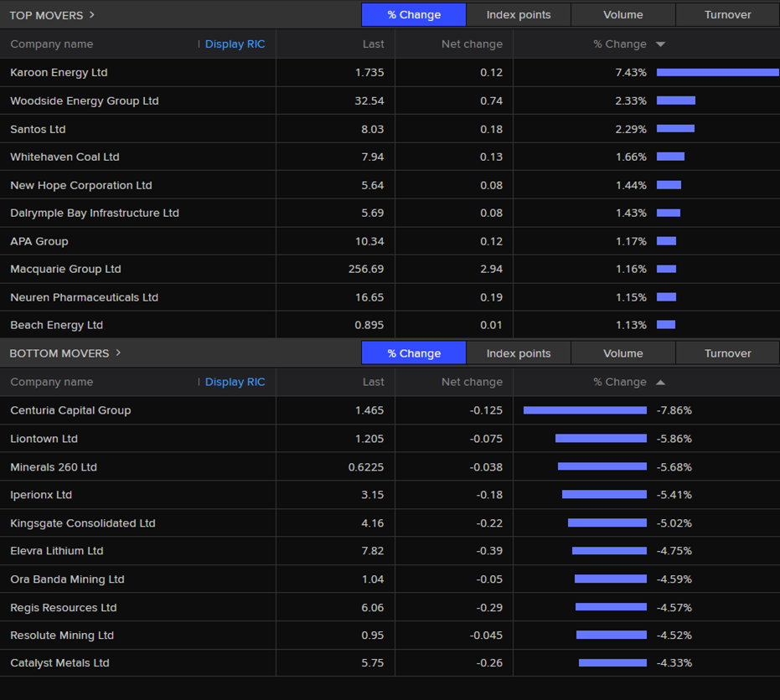Click Resolute Mining net change -0.045
Viewport: 780px width, 700px height.
[x=486, y=636]
